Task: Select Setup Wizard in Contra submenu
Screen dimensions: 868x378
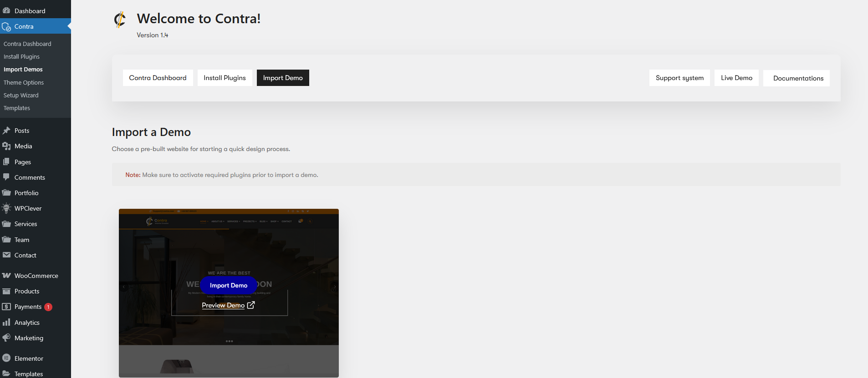Action: click(x=21, y=95)
